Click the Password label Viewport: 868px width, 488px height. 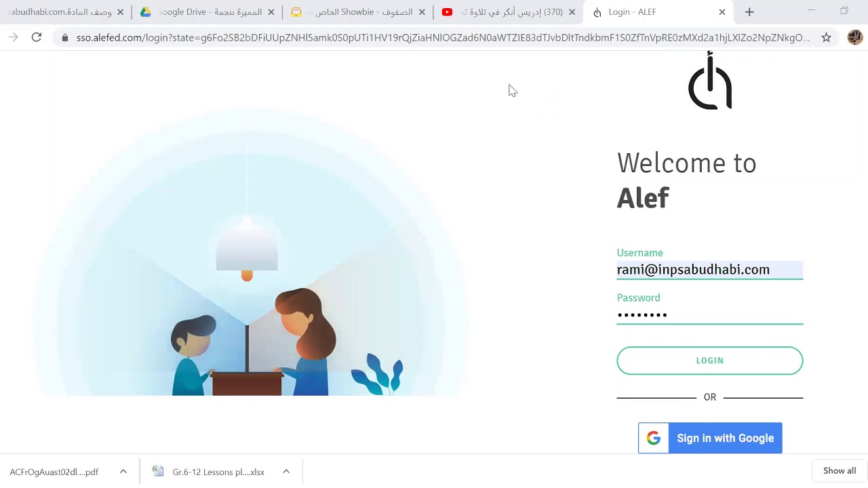pyautogui.click(x=638, y=298)
